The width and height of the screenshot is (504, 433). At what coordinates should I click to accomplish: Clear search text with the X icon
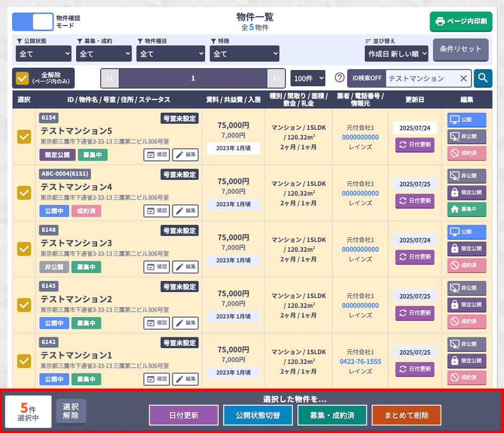click(x=464, y=78)
